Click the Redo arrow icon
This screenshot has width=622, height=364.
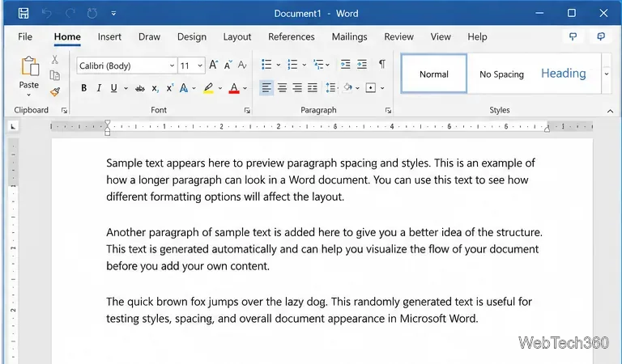70,13
